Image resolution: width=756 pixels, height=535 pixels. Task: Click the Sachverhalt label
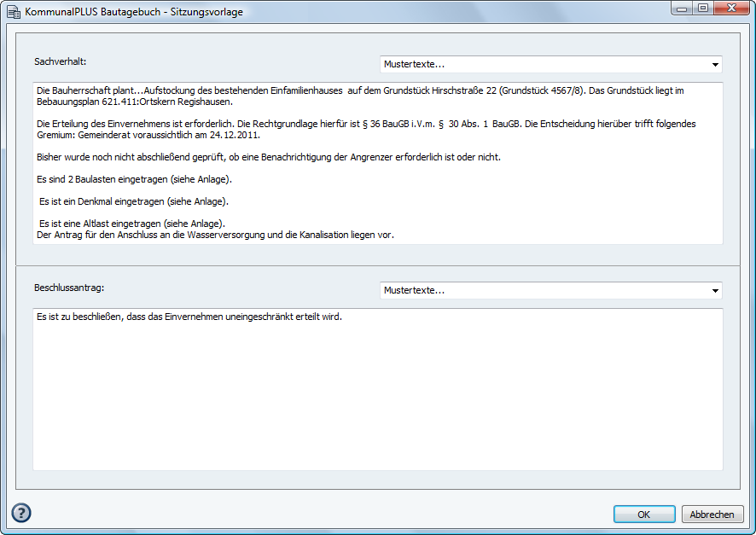pyautogui.click(x=61, y=62)
